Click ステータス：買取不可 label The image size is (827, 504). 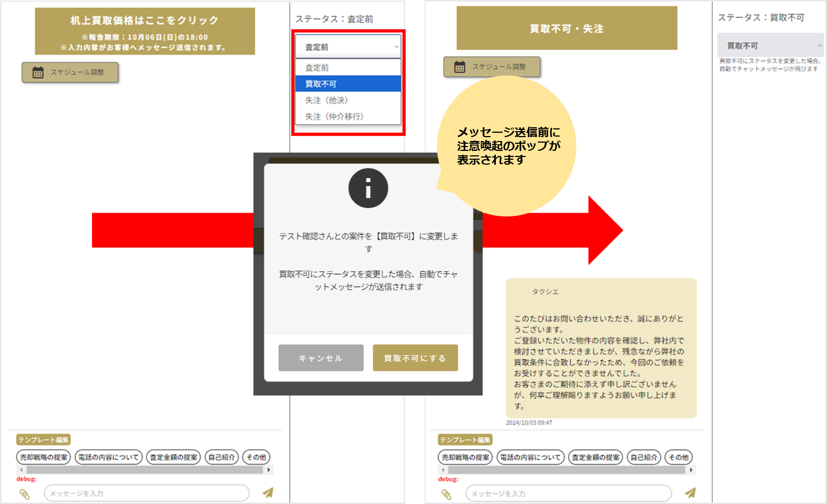[x=761, y=18]
